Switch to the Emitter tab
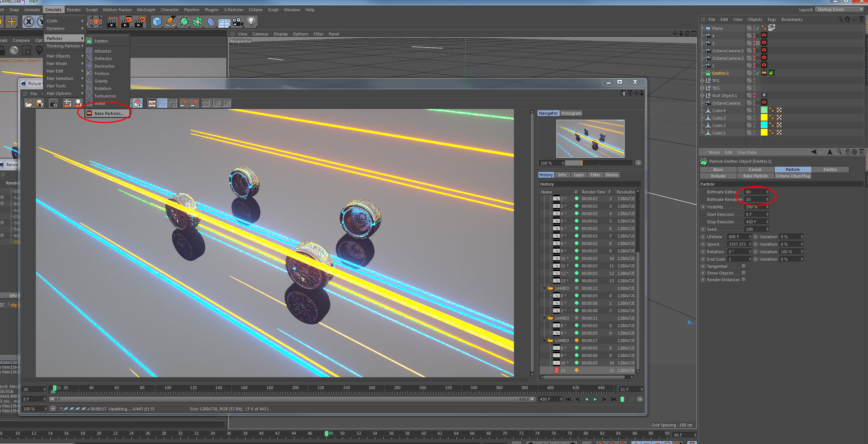This screenshot has width=868, height=444. [830, 170]
